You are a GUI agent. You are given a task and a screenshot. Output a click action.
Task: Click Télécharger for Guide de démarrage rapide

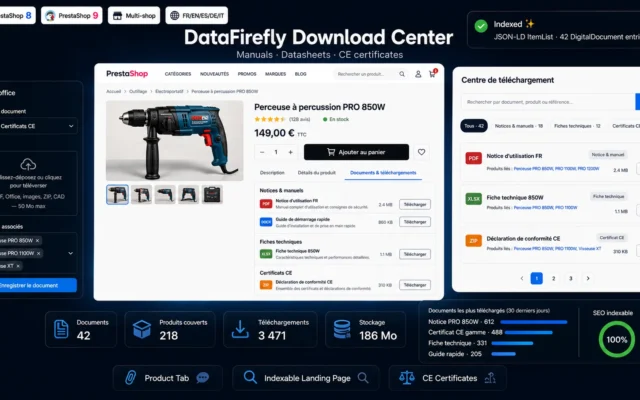pos(415,222)
